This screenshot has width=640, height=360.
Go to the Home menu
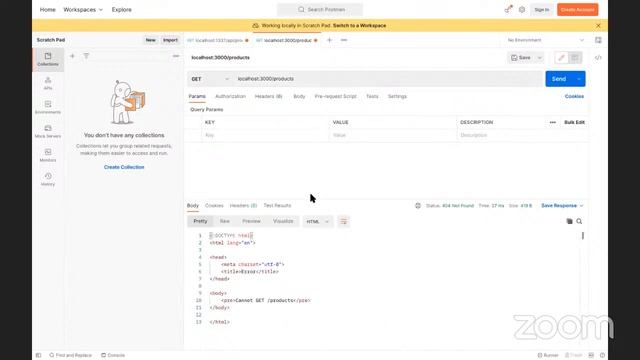[x=47, y=9]
